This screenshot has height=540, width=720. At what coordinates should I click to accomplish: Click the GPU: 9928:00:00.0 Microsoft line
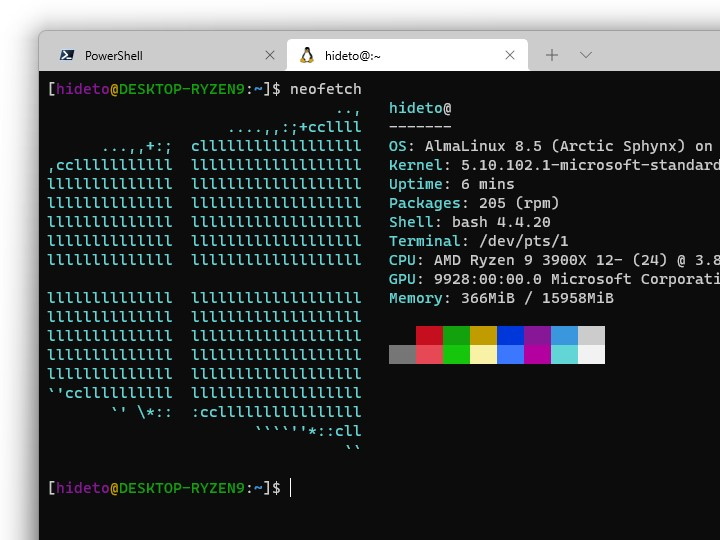[x=554, y=279]
